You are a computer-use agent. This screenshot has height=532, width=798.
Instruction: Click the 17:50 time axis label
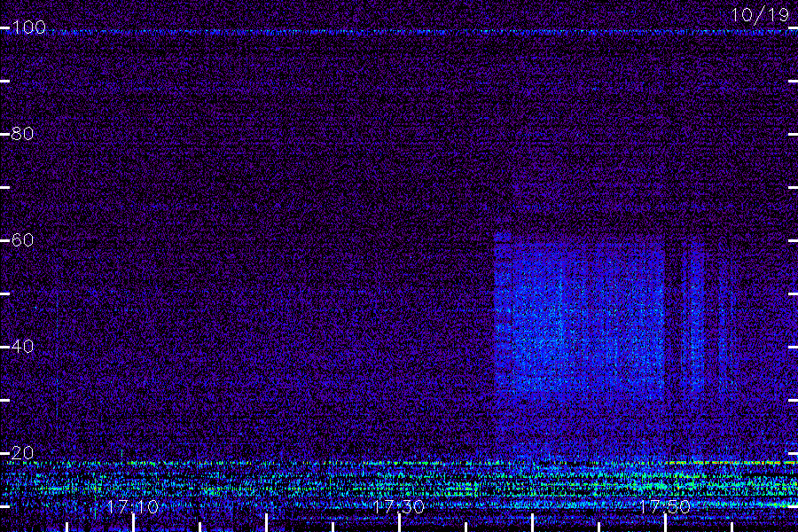(665, 506)
